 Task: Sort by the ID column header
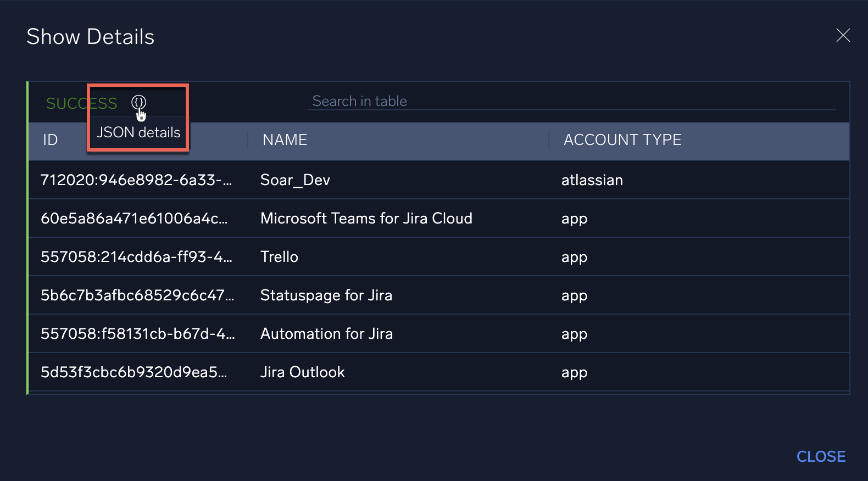click(x=51, y=140)
